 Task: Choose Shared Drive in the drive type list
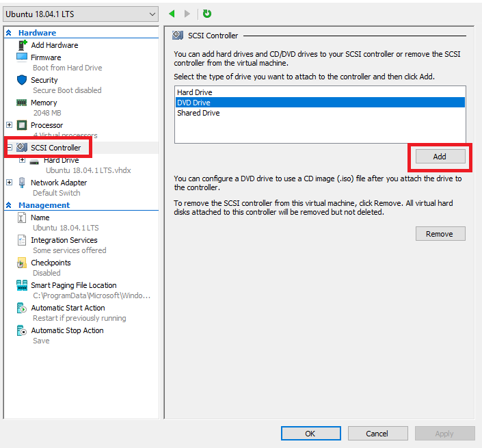(x=320, y=113)
